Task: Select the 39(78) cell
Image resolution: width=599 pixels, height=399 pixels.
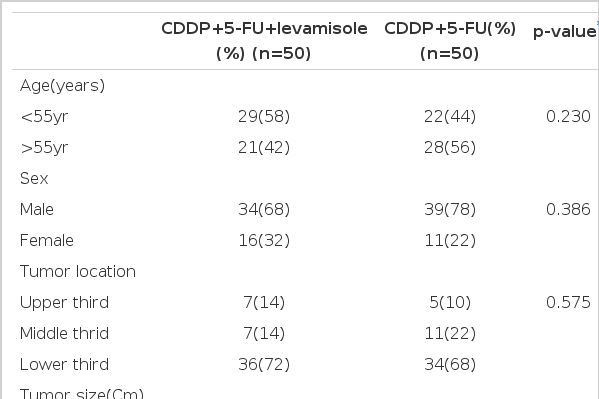Action: coord(450,209)
